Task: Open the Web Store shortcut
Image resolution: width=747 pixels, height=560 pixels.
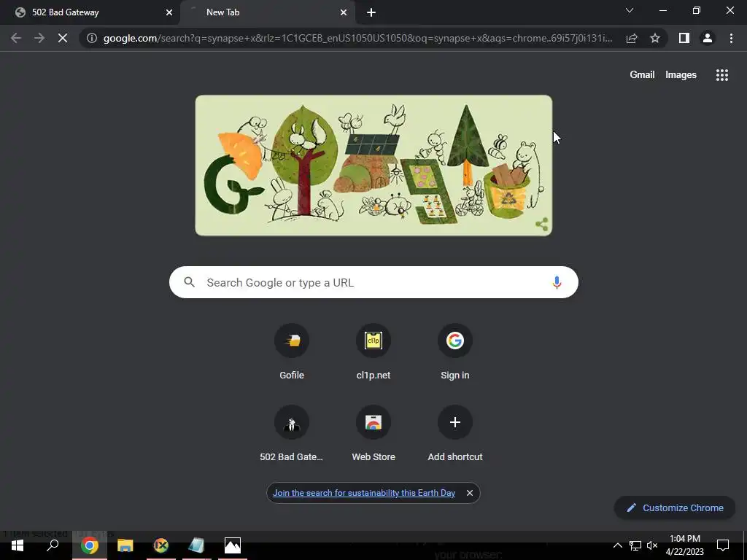Action: tap(373, 434)
